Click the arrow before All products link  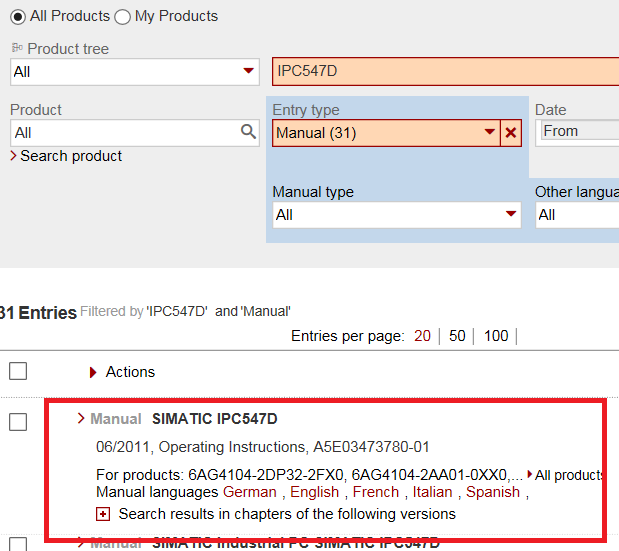531,475
